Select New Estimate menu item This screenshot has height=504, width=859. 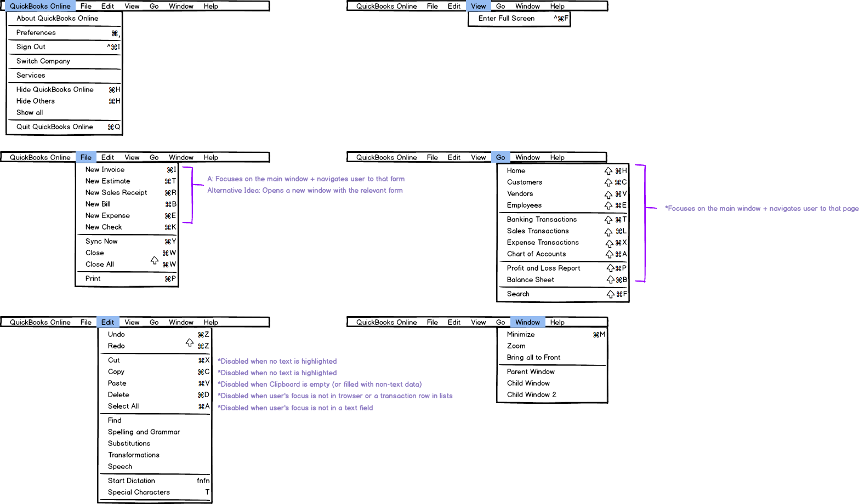click(x=127, y=181)
